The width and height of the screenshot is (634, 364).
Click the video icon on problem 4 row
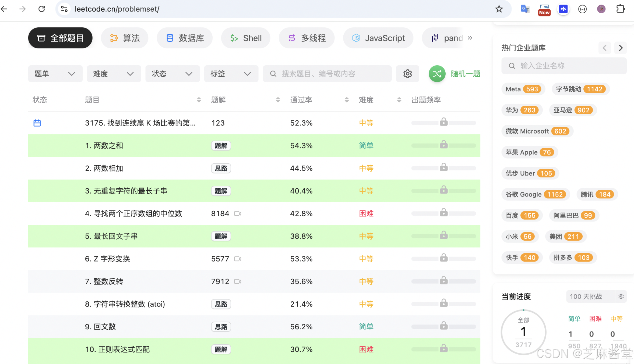pyautogui.click(x=238, y=213)
